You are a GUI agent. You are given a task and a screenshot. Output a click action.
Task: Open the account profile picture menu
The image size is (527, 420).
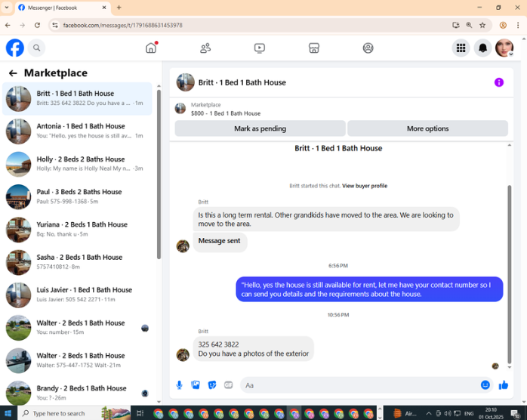(504, 48)
